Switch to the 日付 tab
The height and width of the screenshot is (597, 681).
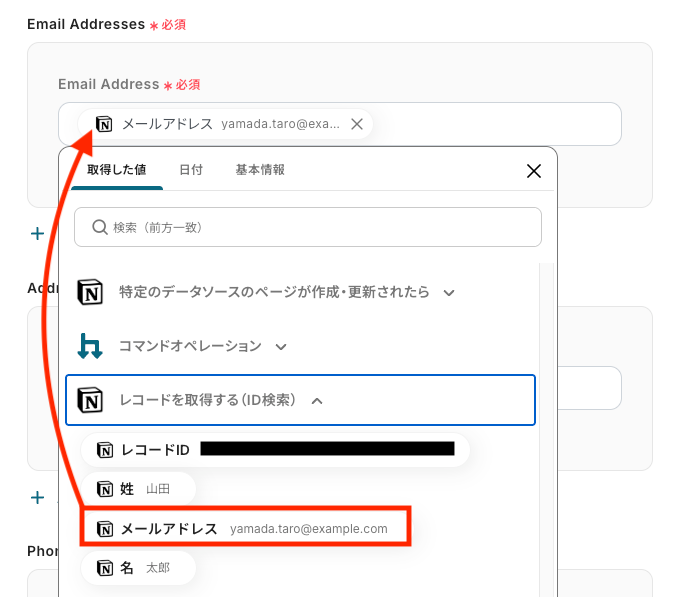pyautogui.click(x=191, y=170)
